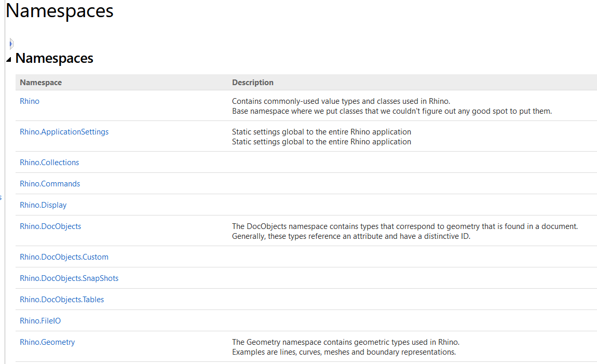Open Rhino.ApplicationSettings namespace link

tap(64, 132)
